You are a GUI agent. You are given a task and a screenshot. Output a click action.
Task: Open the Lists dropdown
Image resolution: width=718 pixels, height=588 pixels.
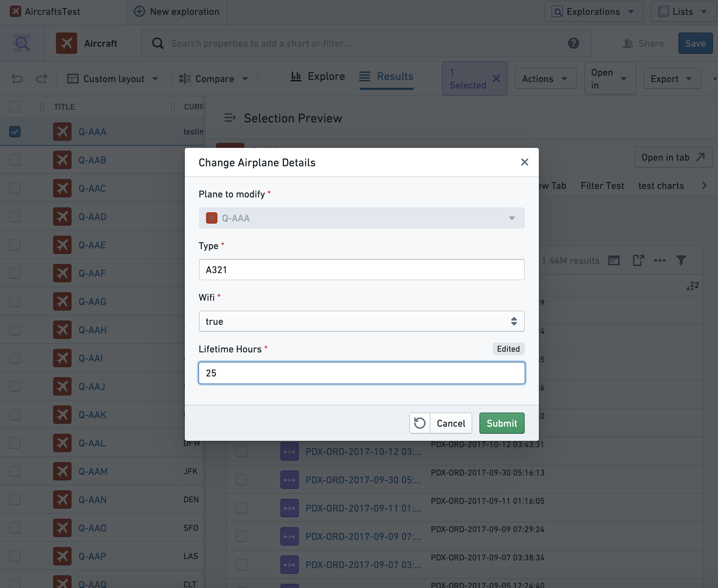click(683, 12)
